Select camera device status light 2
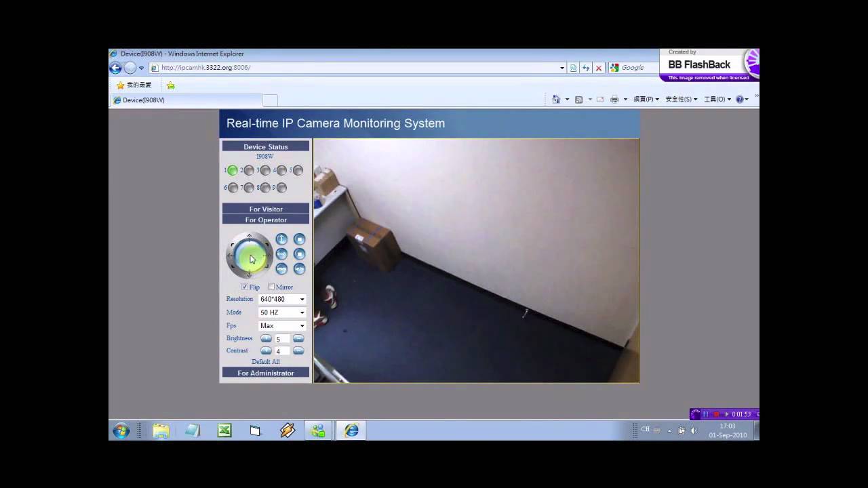Viewport: 868px width, 488px height. click(x=249, y=171)
